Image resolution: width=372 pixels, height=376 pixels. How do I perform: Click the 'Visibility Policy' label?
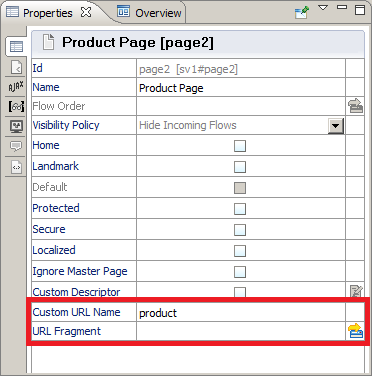66,125
